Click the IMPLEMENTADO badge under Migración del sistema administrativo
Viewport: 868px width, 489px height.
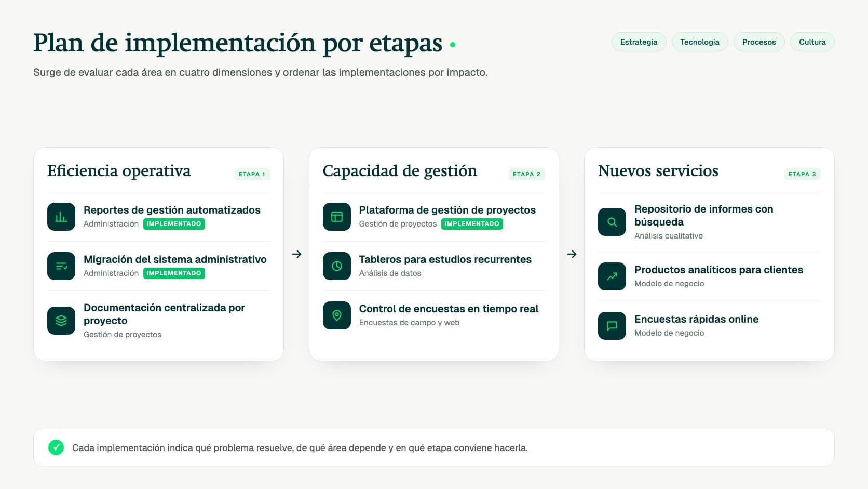[x=174, y=273]
